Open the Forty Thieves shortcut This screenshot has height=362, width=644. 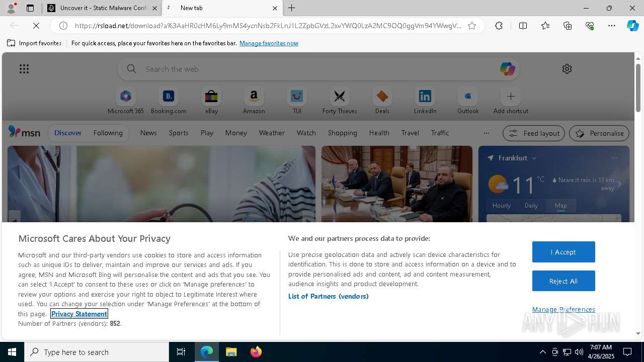pyautogui.click(x=340, y=102)
